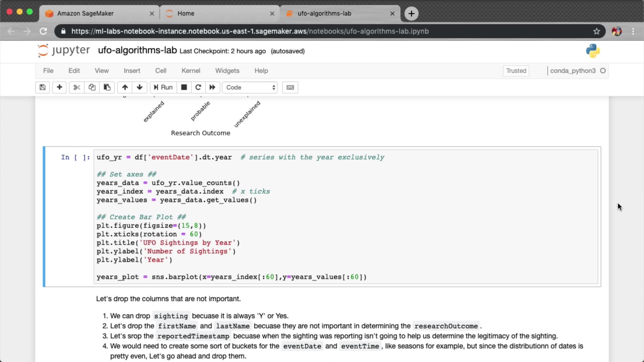Move selected cell down arrow
The image size is (644, 362).
click(140, 87)
